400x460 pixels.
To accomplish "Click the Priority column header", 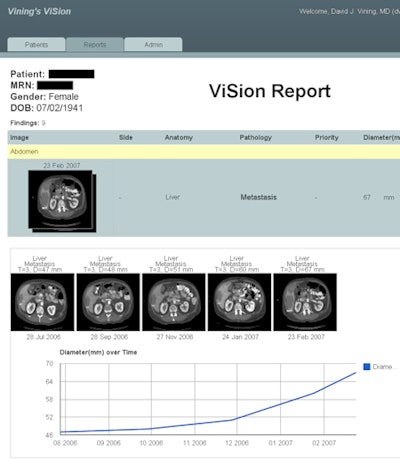I will (x=327, y=137).
